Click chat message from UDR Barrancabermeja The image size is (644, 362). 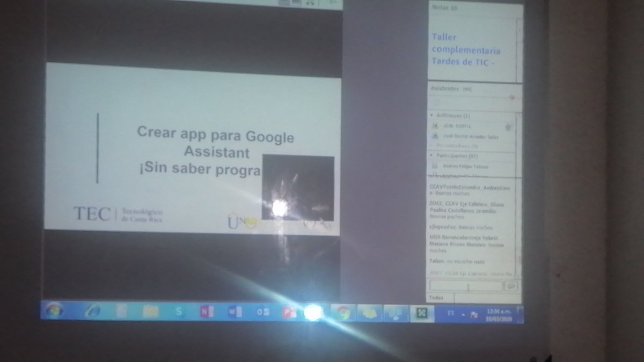click(x=466, y=243)
